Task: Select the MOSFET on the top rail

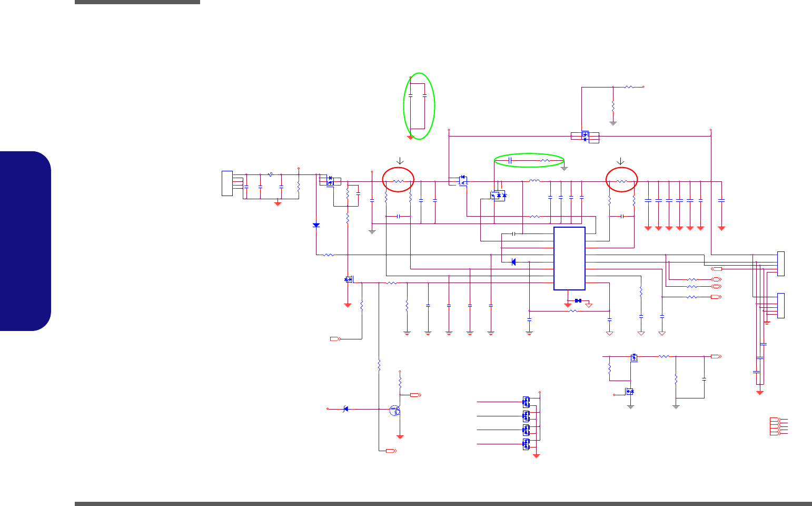Action: (x=585, y=136)
